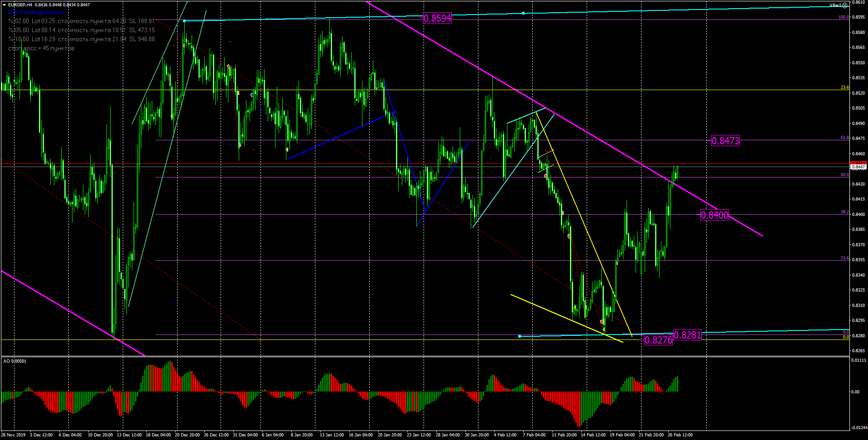Click the 0.8610 value on the price scale
The width and height of the screenshot is (868, 440).
858,2
